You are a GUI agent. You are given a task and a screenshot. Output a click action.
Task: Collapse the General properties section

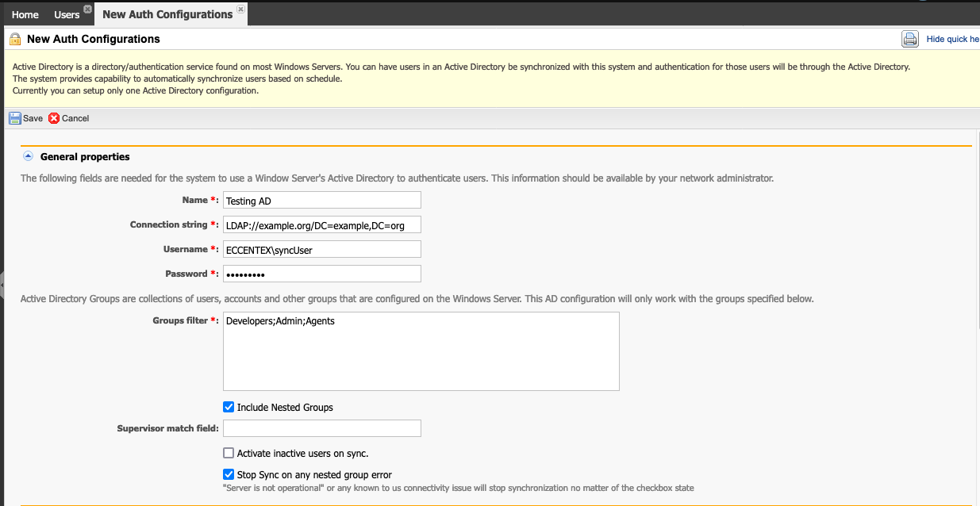[x=28, y=156]
